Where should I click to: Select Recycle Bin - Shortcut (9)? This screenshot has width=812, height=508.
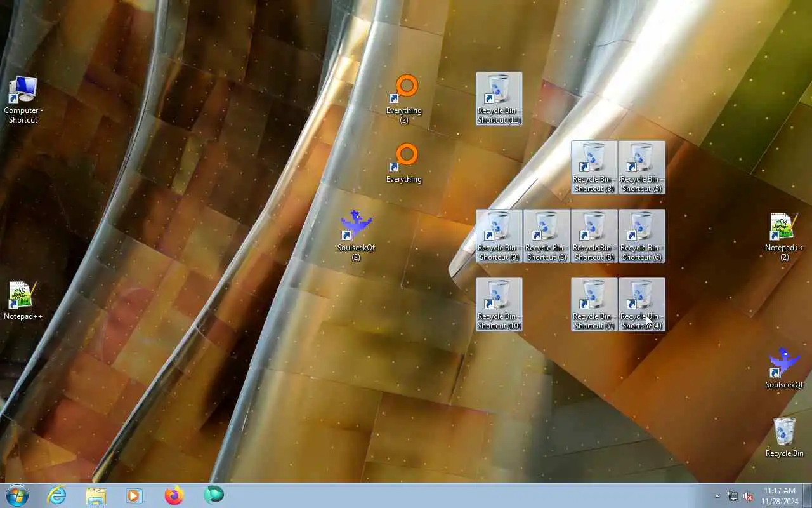coord(499,236)
